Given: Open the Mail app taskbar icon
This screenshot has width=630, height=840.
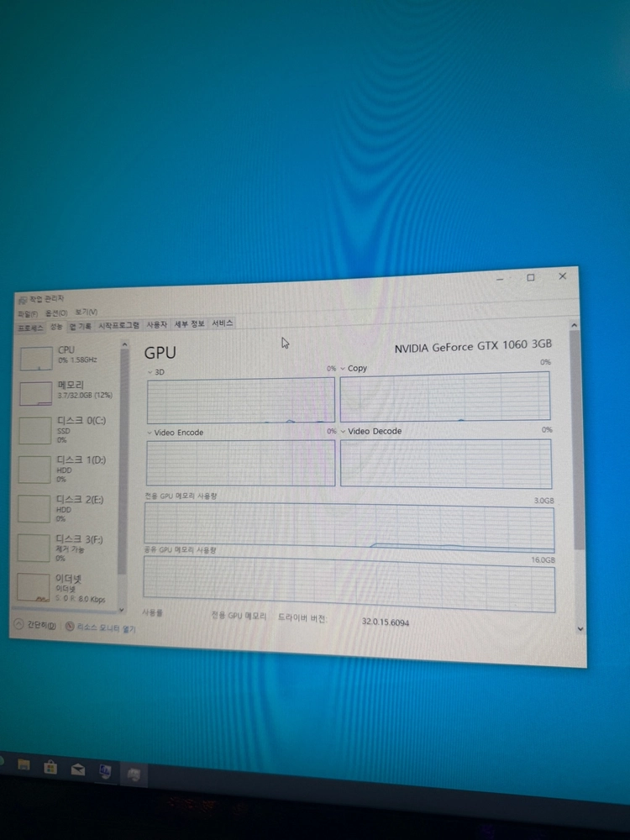Looking at the screenshot, I should tap(77, 769).
